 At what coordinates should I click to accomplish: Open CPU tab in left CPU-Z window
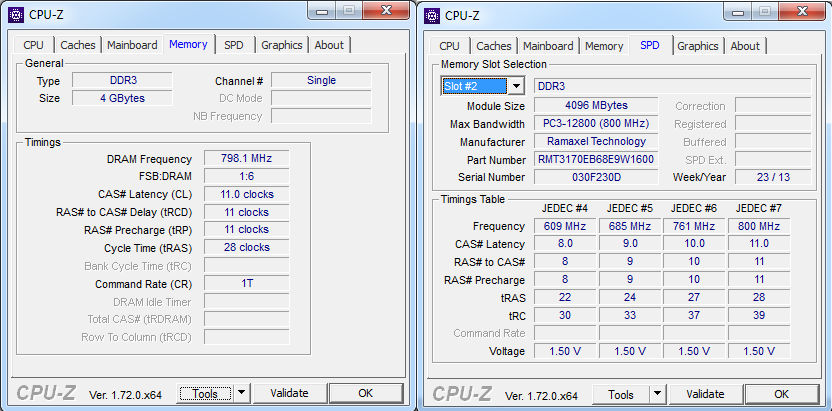coord(33,45)
